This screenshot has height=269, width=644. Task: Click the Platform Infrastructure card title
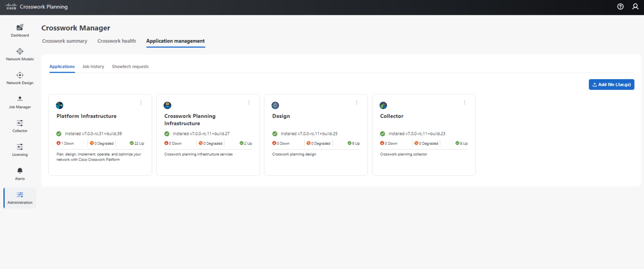[87, 116]
